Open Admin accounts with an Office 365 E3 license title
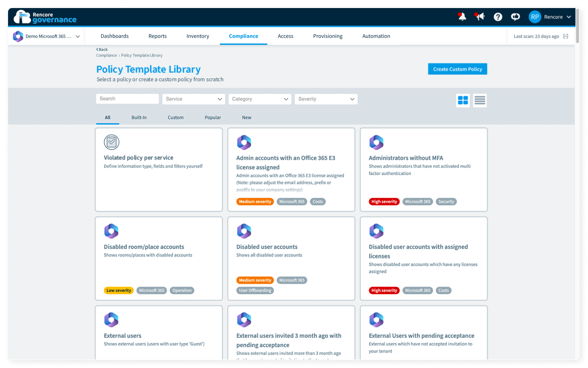588x368 pixels. click(x=286, y=163)
